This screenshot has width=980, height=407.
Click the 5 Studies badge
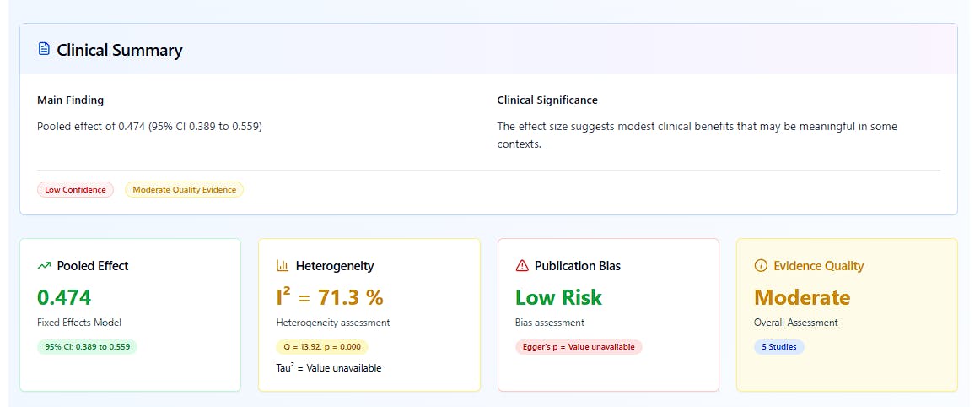(778, 347)
